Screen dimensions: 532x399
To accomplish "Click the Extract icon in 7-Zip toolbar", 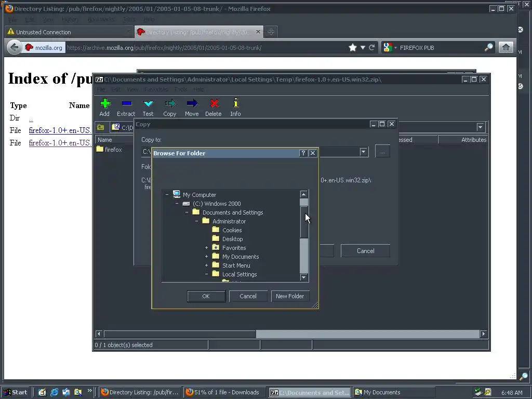I will click(127, 103).
